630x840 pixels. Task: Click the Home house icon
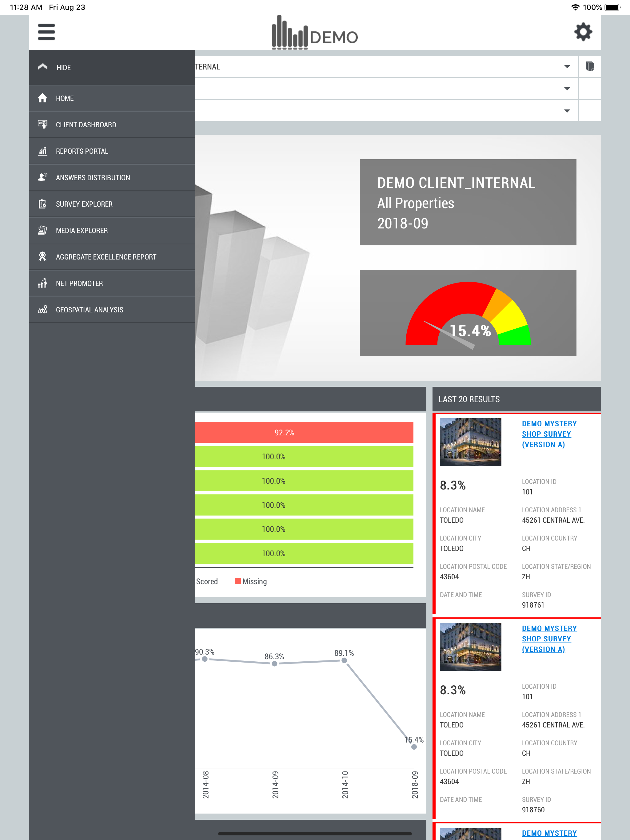coord(42,98)
